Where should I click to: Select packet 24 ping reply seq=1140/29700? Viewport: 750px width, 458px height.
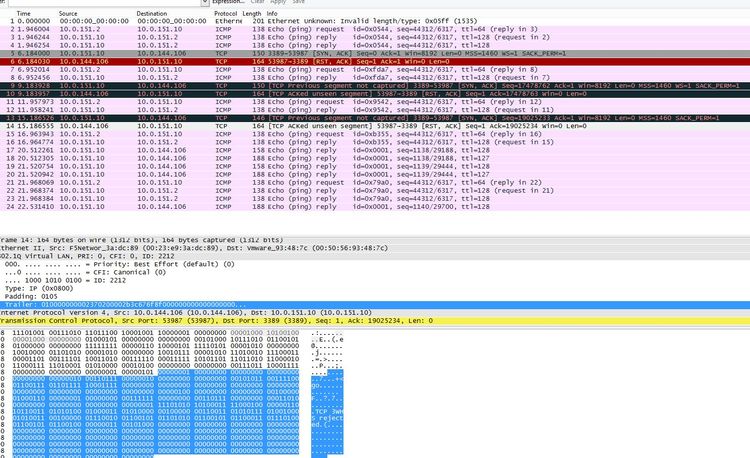(375, 207)
